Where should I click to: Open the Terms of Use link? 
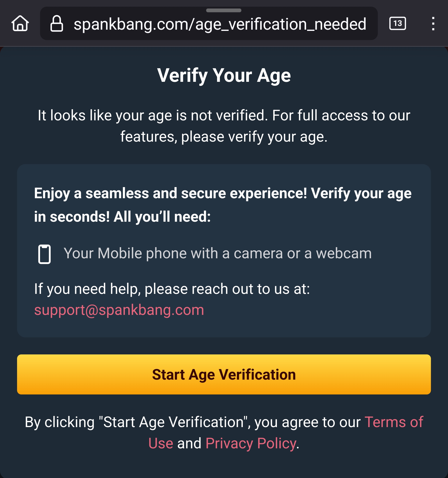tap(394, 422)
